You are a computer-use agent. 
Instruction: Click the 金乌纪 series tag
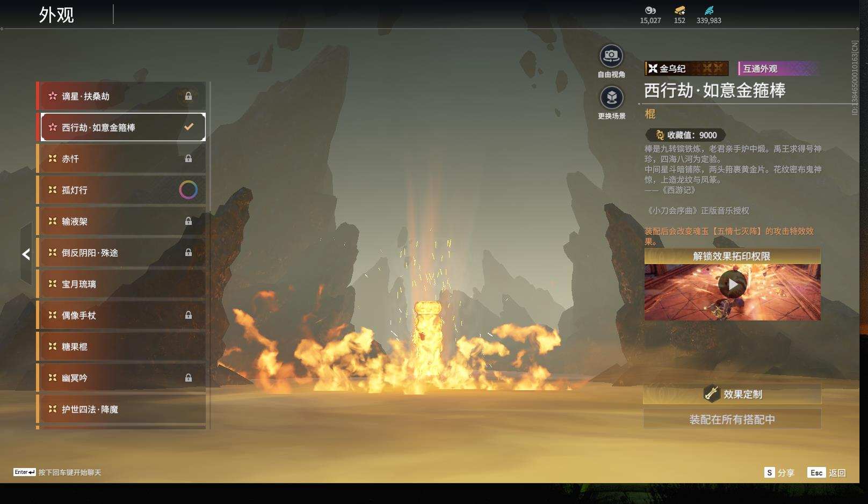686,69
